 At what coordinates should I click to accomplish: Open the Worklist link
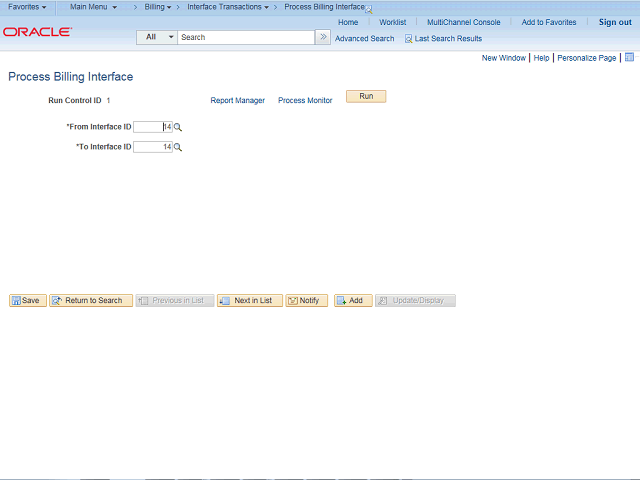click(392, 22)
